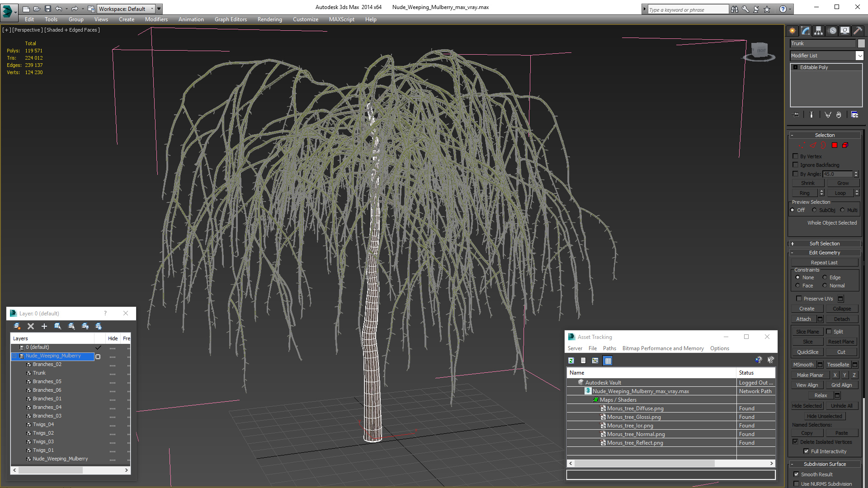Click the Hide Unselected button
868x488 pixels.
[x=824, y=416]
